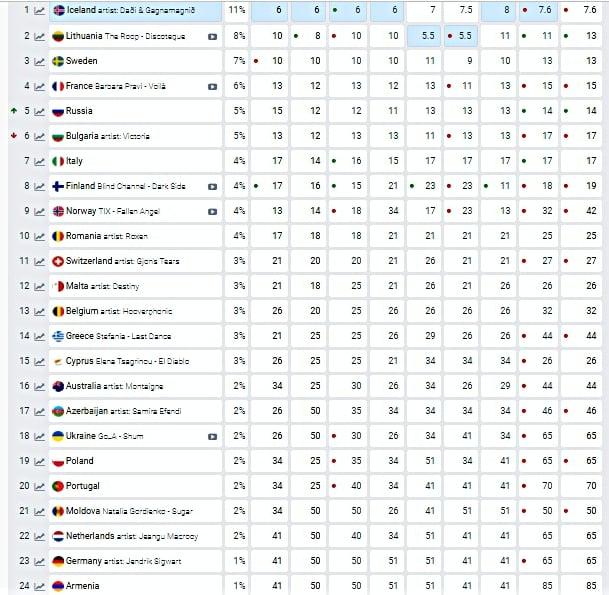609x595 pixels.
Task: Show odds chart icon for Sweden
Action: point(39,61)
